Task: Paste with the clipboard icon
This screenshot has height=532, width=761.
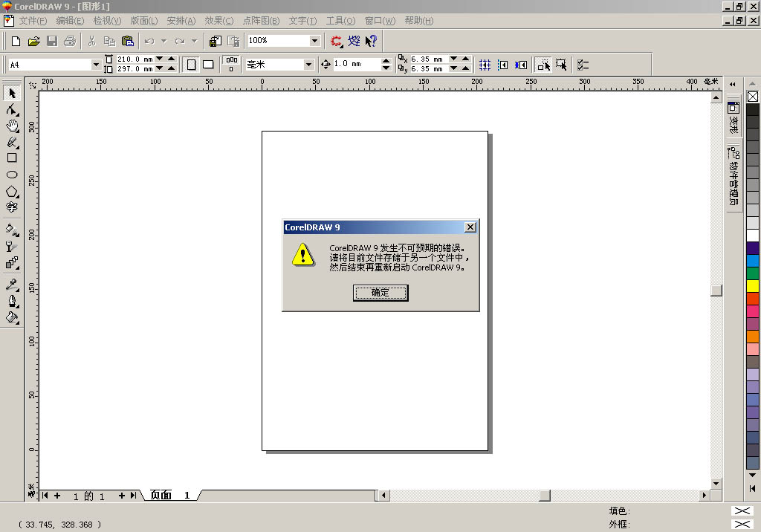Action: pyautogui.click(x=128, y=42)
